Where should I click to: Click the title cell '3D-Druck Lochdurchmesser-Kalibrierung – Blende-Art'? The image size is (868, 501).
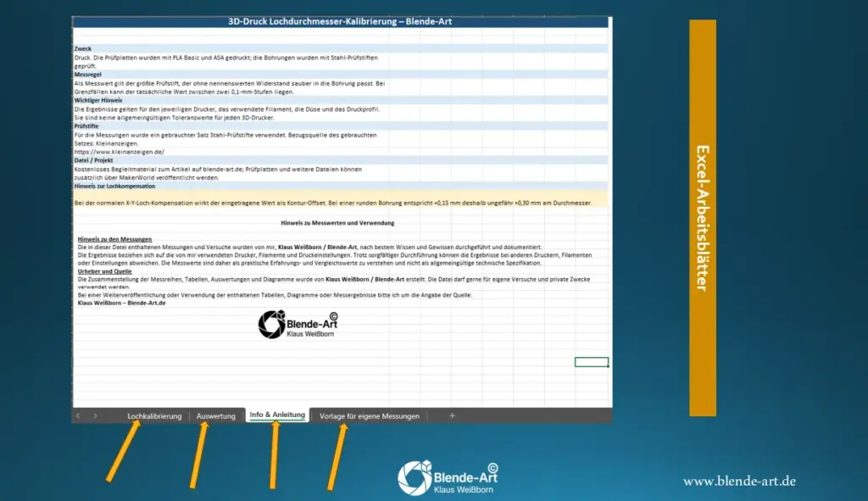coord(341,21)
